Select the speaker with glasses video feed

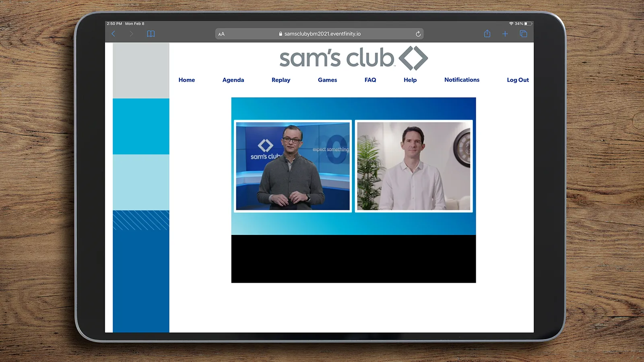pos(293,166)
